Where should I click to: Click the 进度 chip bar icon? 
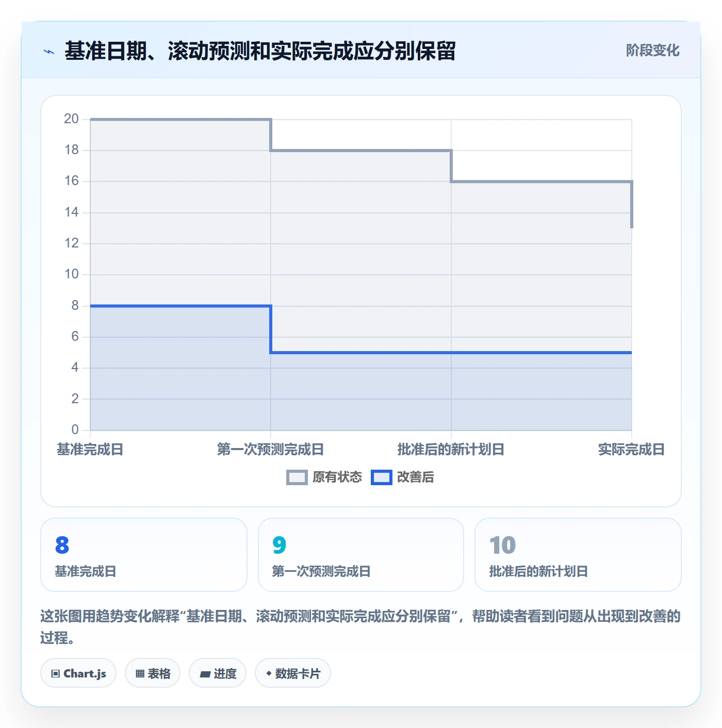tap(205, 674)
